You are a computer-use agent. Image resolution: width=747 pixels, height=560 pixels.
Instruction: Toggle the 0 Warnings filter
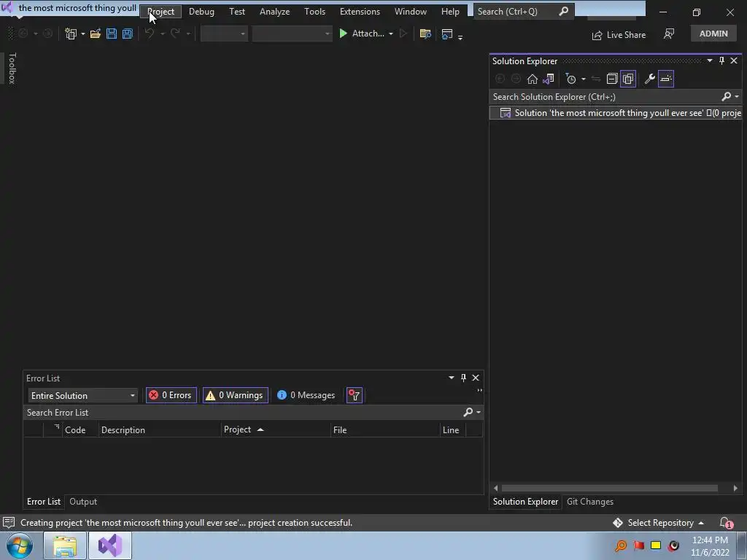pyautogui.click(x=236, y=395)
